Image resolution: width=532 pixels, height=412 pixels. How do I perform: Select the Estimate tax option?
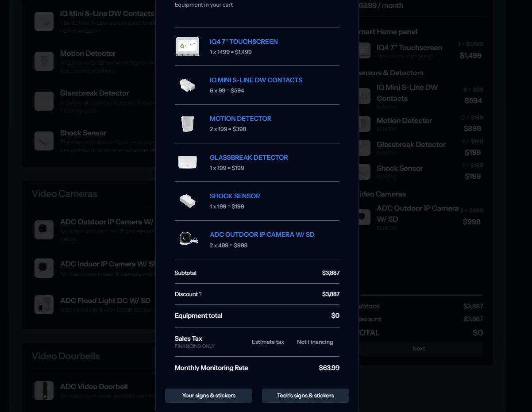[268, 342]
